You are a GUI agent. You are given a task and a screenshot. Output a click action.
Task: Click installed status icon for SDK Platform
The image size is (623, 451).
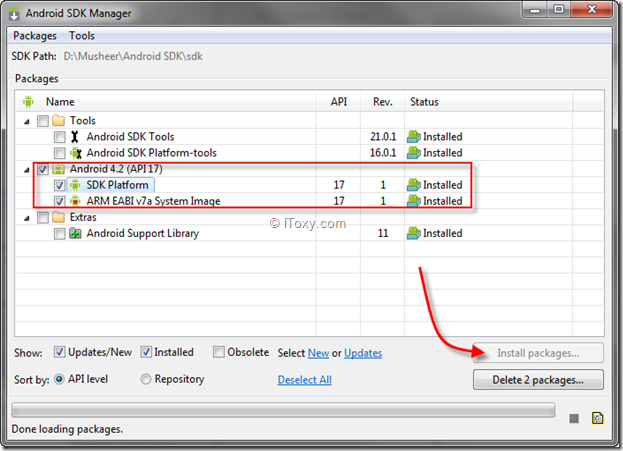[414, 185]
